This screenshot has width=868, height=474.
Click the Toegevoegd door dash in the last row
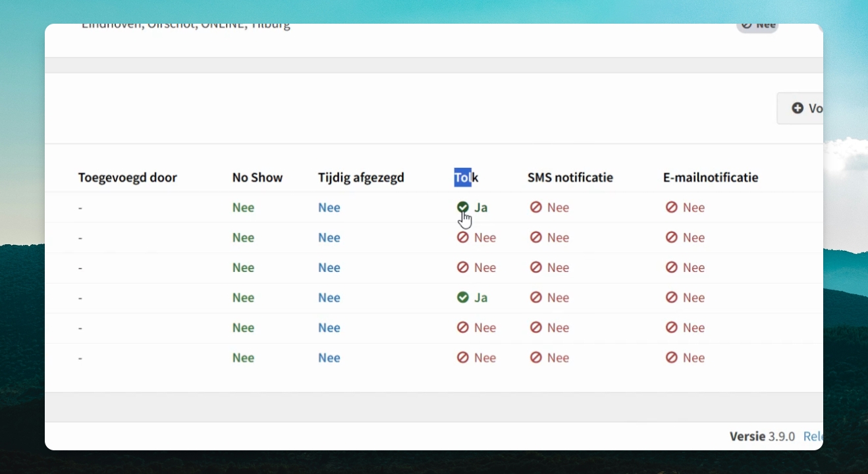click(80, 358)
